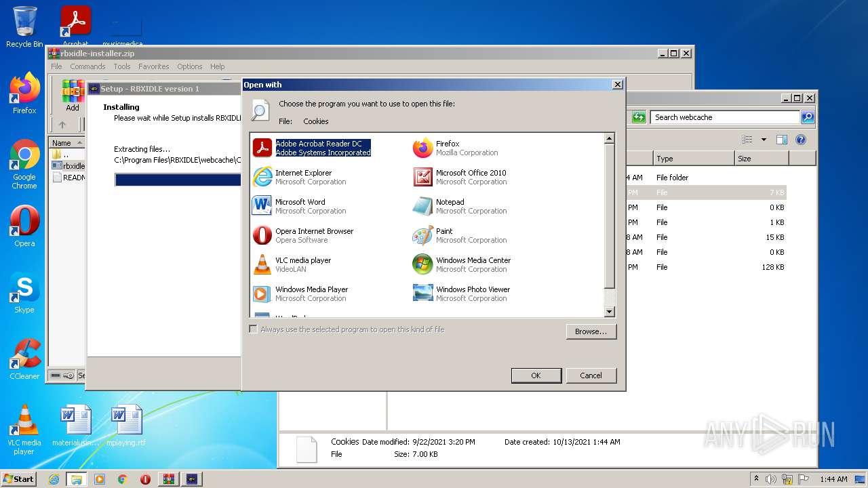The image size is (868, 488).
Task: Click the Search webcache input field
Action: pos(726,117)
